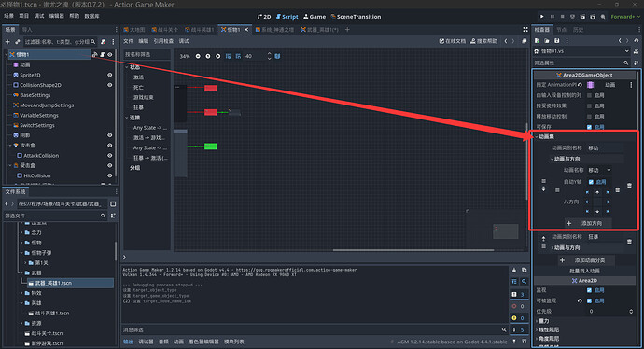Screen dimensions: 644x349
Task: Toggle visibility of HitCollision node
Action: pos(109,175)
